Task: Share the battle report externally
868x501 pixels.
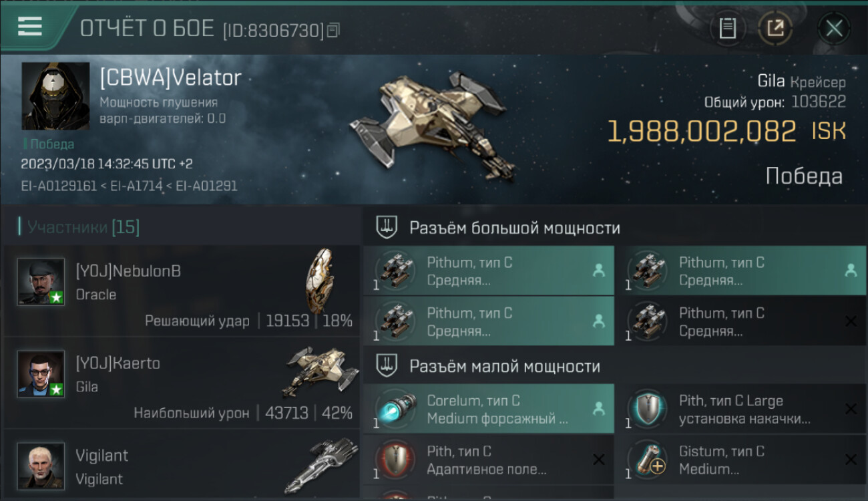Action: coord(775,29)
